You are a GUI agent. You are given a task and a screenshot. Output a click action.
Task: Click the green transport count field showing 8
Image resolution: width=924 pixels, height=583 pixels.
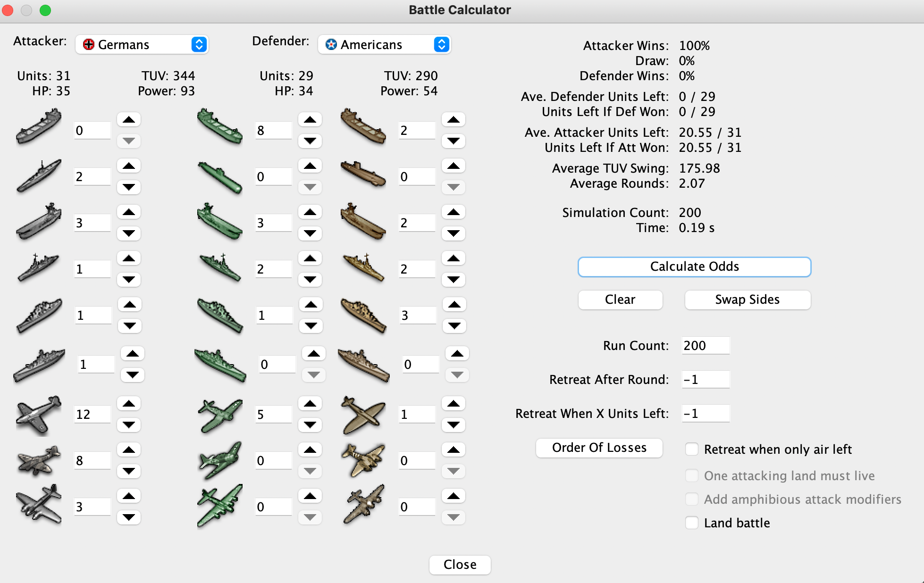pos(274,130)
